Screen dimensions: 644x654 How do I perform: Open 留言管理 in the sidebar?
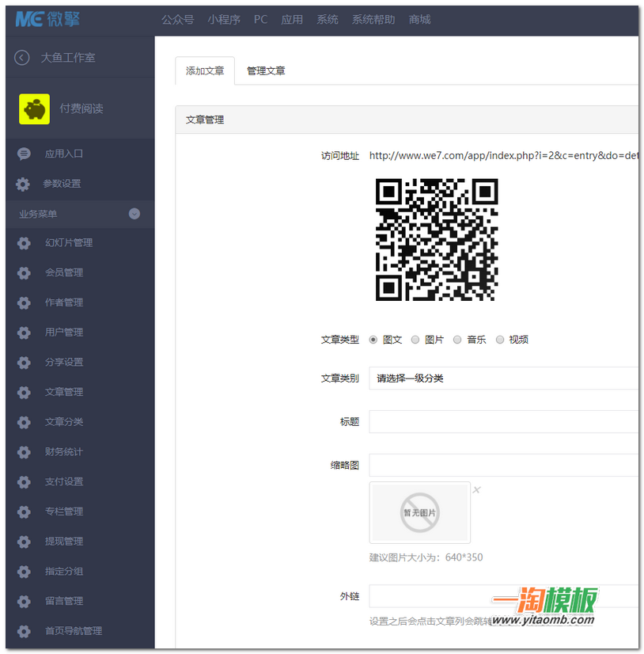(64, 602)
